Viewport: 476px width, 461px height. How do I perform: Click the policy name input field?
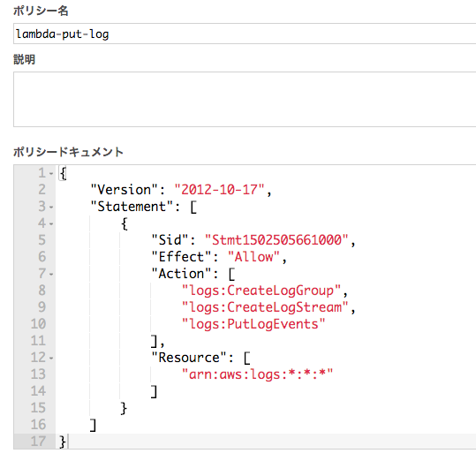click(245, 34)
